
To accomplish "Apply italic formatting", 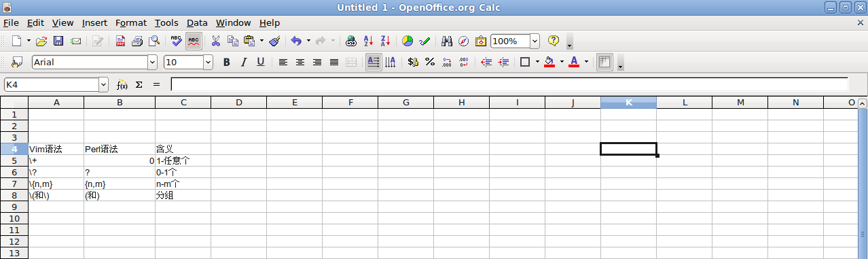I will coord(244,63).
